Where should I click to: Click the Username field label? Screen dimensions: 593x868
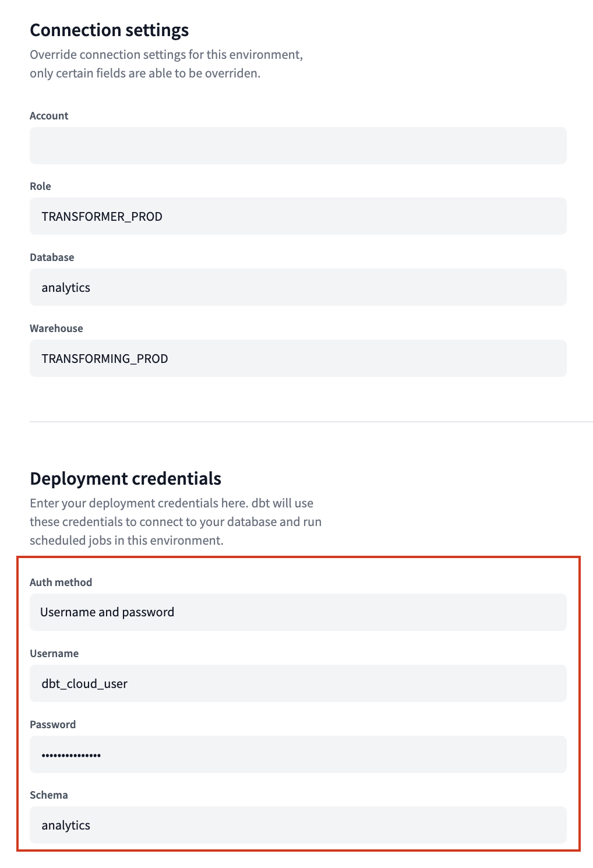tap(54, 653)
